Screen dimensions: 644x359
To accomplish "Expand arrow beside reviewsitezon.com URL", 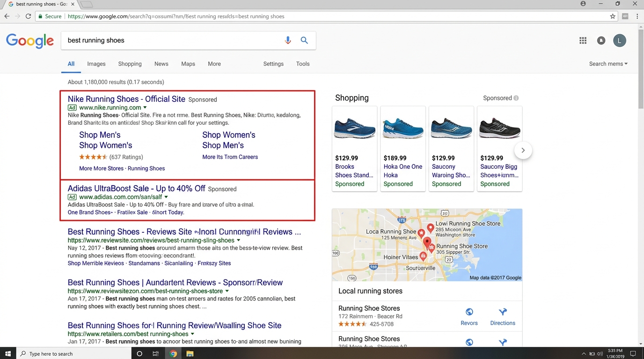I will click(x=227, y=291).
